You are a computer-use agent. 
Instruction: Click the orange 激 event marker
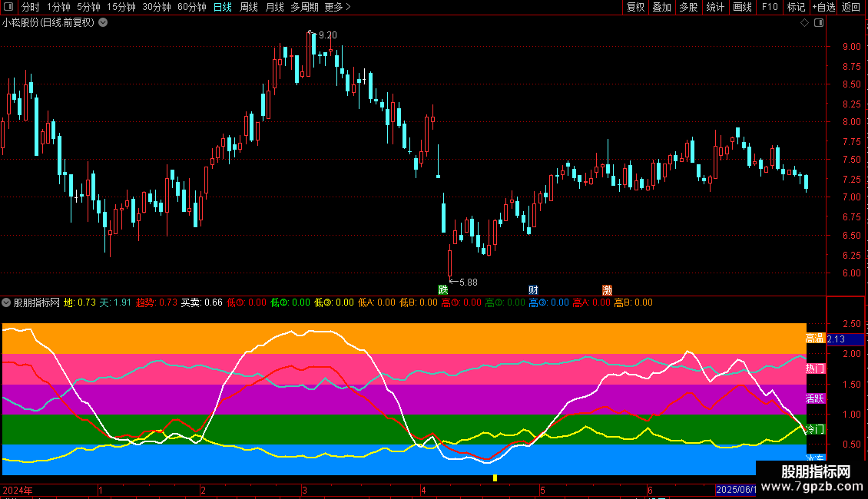point(608,290)
